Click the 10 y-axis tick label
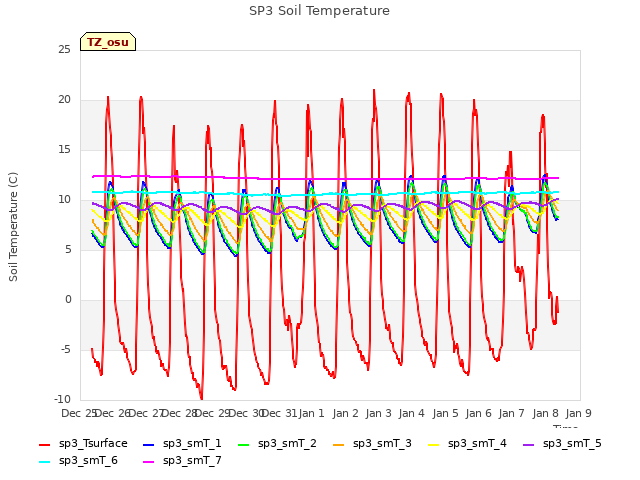The image size is (640, 480). coord(64,200)
